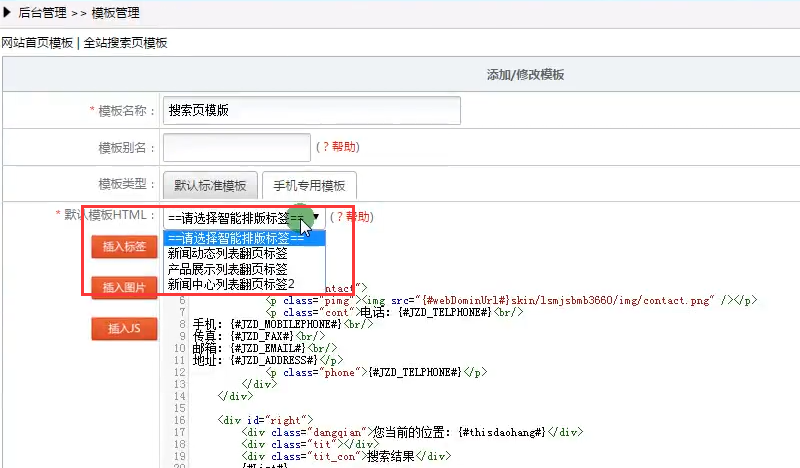Click the arrow of the 智能排版标签 dropdown
Screen dimensions: 800x468
(316, 217)
